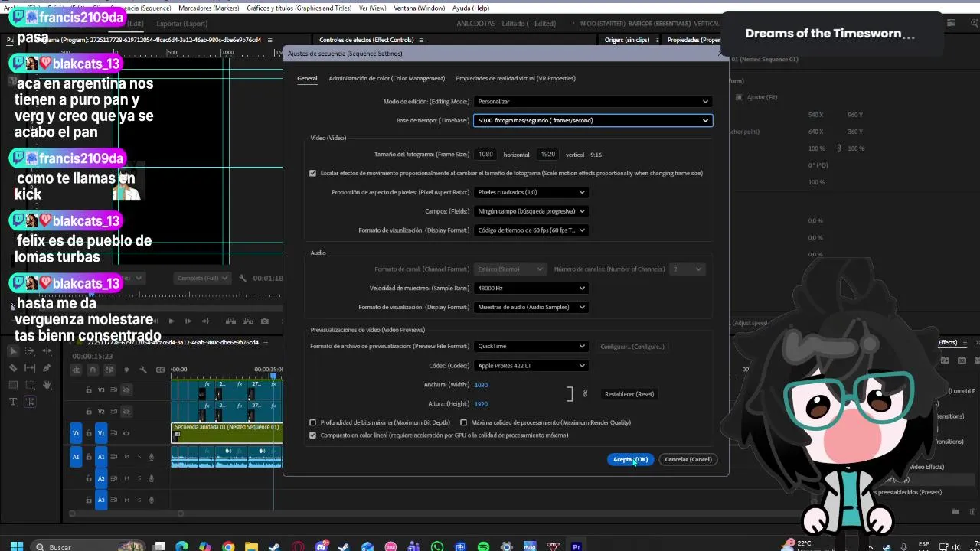
Task: Open Graphics and Titles menu
Action: click(x=299, y=8)
